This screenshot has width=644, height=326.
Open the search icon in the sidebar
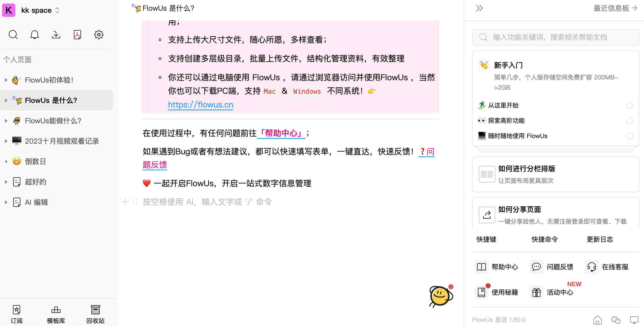click(x=13, y=35)
